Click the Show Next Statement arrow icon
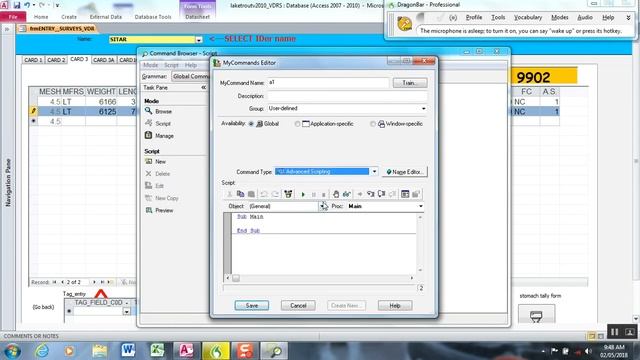 pyautogui.click(x=360, y=194)
